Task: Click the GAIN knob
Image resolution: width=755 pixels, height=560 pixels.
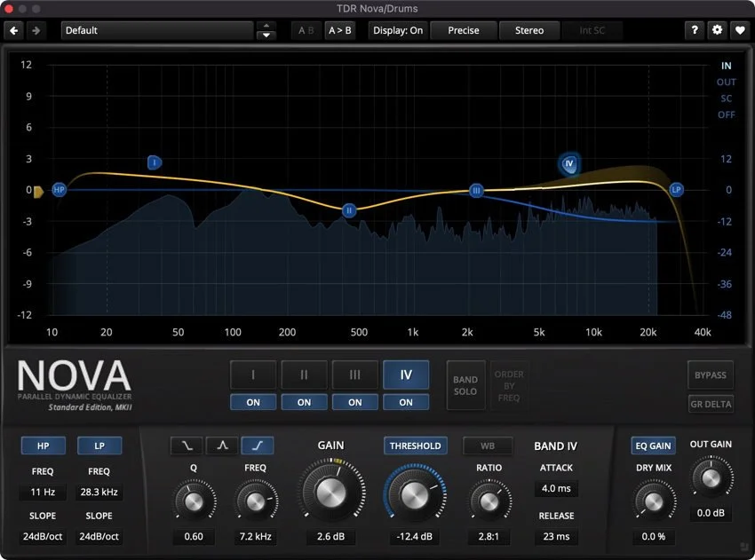Action: tap(330, 493)
